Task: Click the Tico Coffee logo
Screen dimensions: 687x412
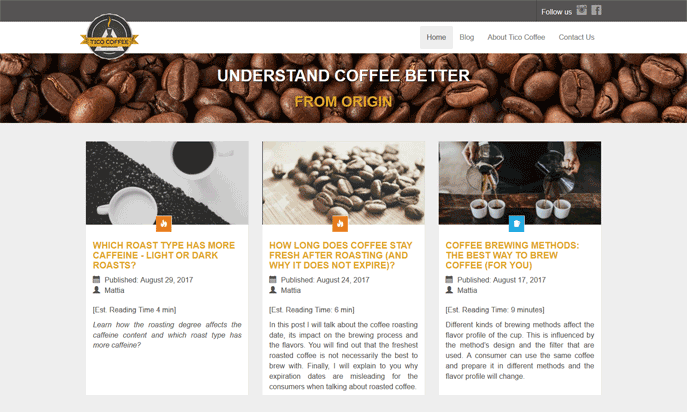Action: (x=109, y=36)
